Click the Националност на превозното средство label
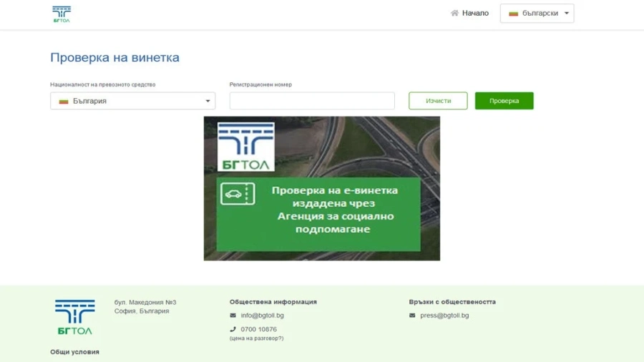 (x=102, y=84)
